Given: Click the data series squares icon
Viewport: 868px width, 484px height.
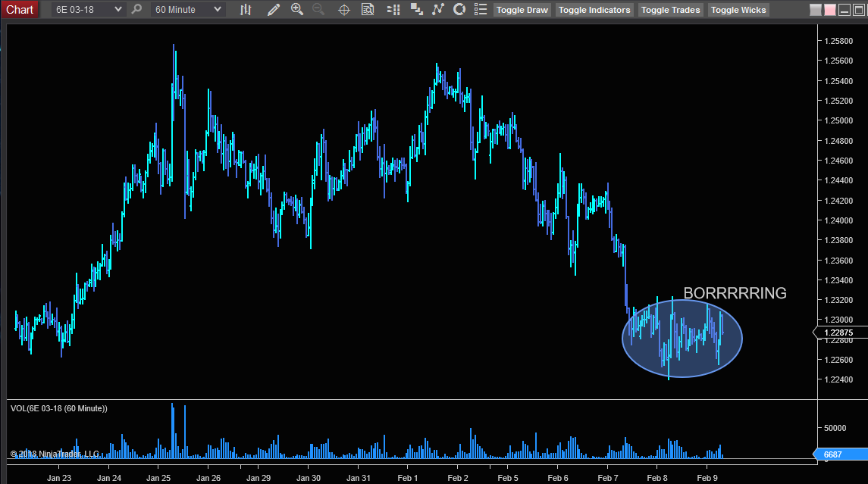Looking at the screenshot, I should tap(416, 9).
